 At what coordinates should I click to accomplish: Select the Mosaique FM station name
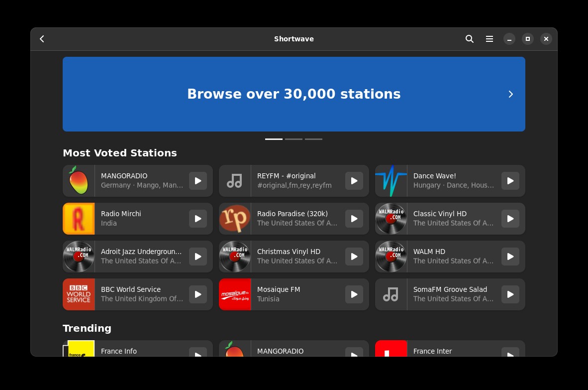point(279,290)
